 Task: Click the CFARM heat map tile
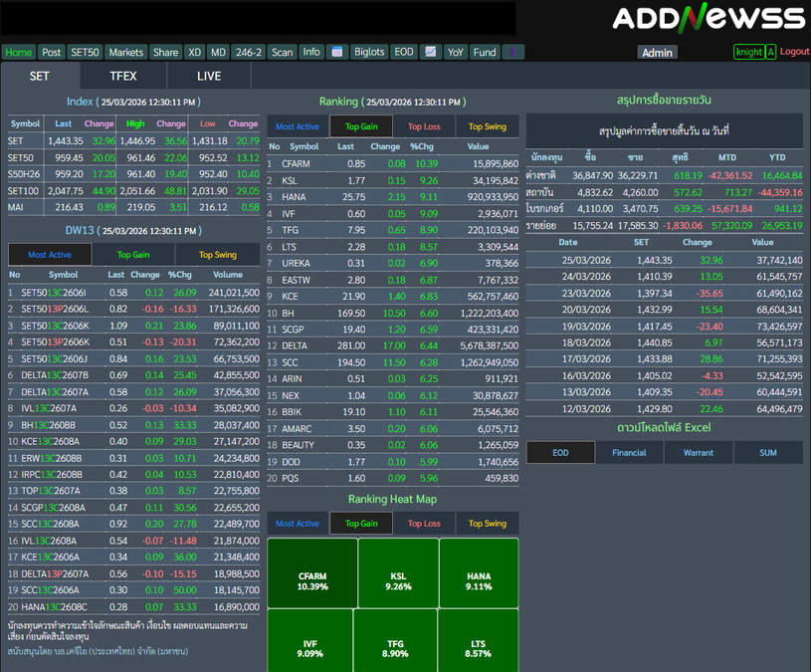pyautogui.click(x=312, y=581)
